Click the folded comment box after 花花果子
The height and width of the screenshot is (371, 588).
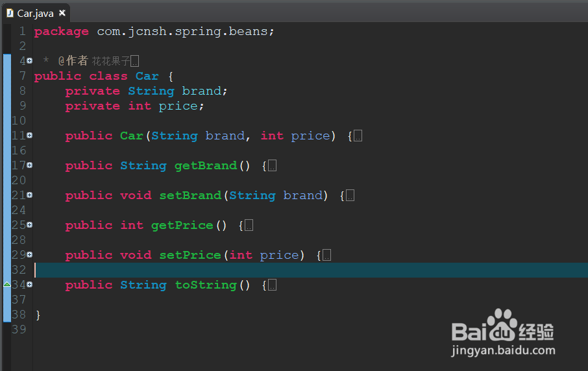(135, 61)
